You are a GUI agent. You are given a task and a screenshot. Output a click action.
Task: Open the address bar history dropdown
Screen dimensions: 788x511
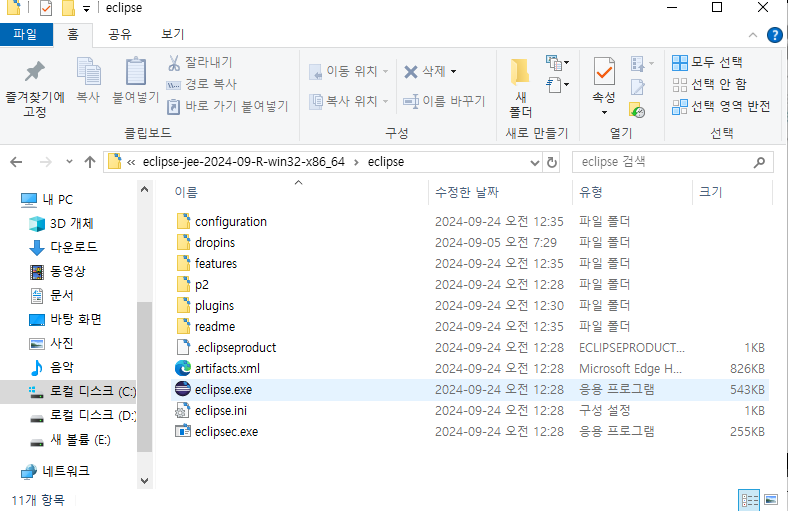535,162
